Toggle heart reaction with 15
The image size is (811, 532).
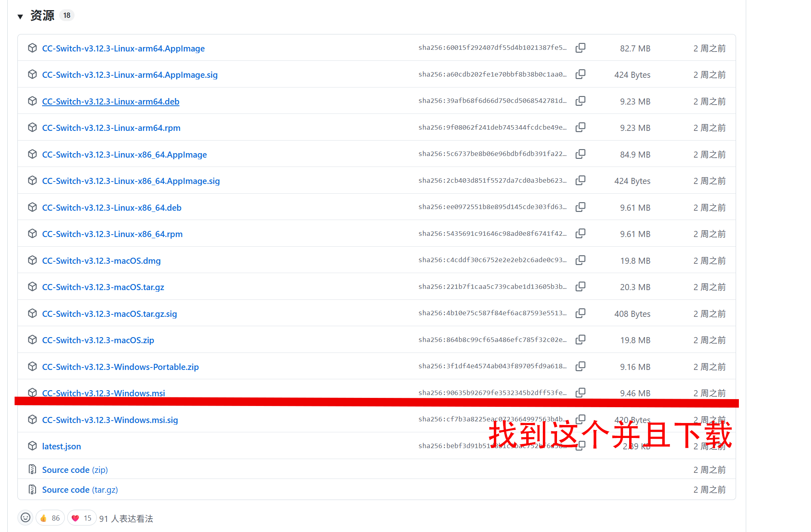click(x=82, y=518)
